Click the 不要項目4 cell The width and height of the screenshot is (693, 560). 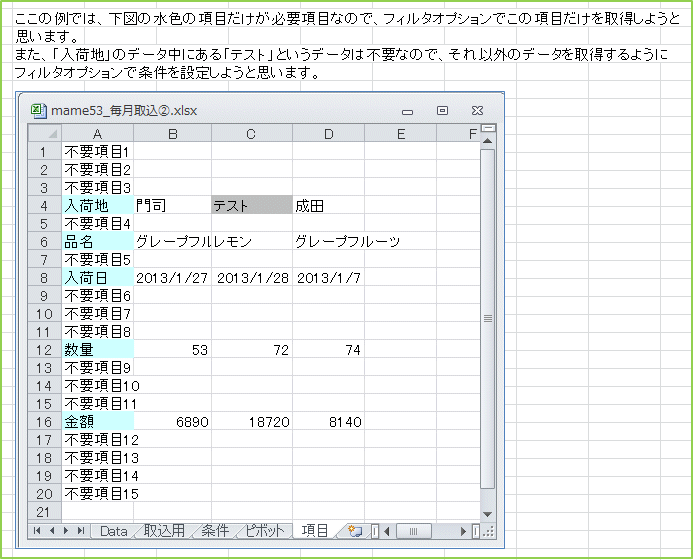[x=98, y=224]
